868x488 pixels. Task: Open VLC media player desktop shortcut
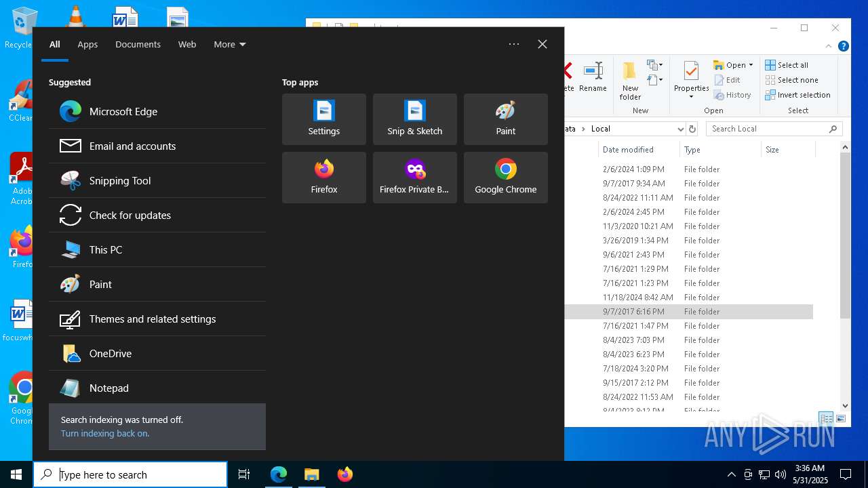pyautogui.click(x=75, y=16)
